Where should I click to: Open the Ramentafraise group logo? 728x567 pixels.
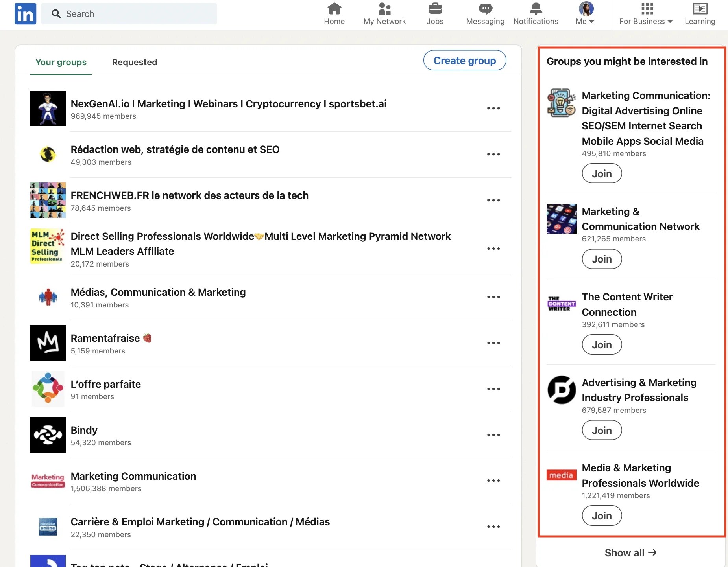48,343
